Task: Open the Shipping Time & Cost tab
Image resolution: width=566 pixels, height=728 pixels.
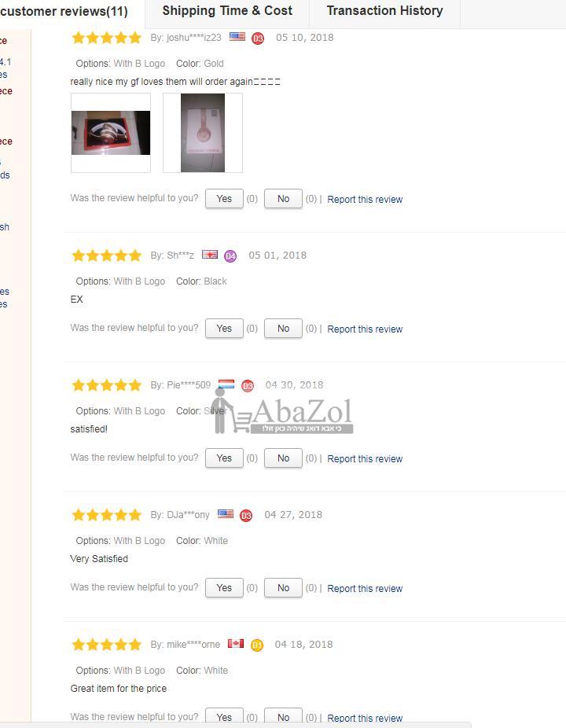Action: point(227,11)
